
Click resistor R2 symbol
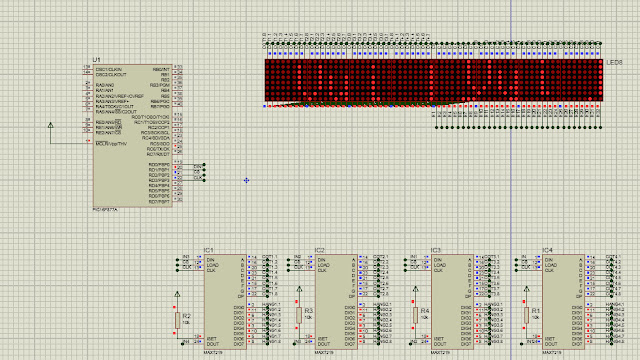(177, 320)
